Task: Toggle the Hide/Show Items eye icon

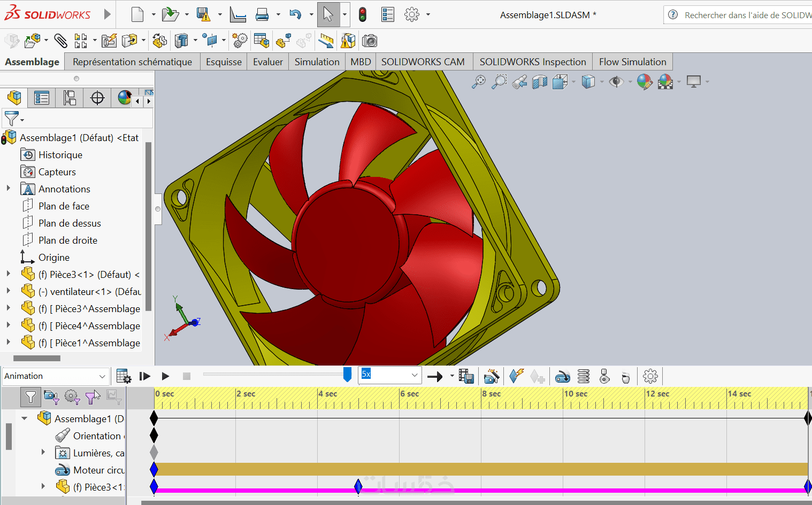Action: click(616, 82)
